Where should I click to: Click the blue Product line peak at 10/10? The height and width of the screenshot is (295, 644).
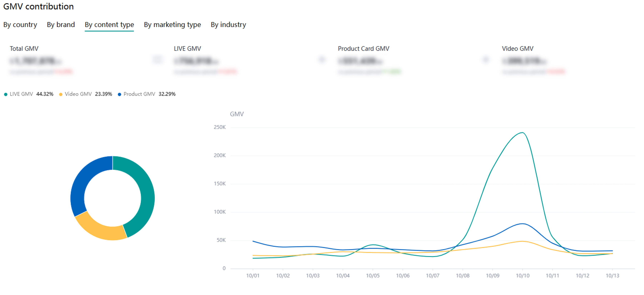(523, 224)
